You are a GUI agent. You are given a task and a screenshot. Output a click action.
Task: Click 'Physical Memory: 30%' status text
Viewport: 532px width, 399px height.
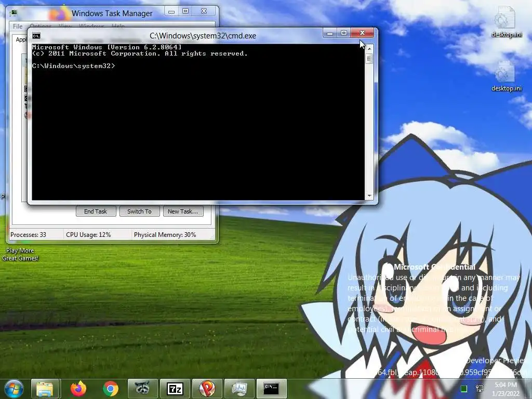pos(165,235)
